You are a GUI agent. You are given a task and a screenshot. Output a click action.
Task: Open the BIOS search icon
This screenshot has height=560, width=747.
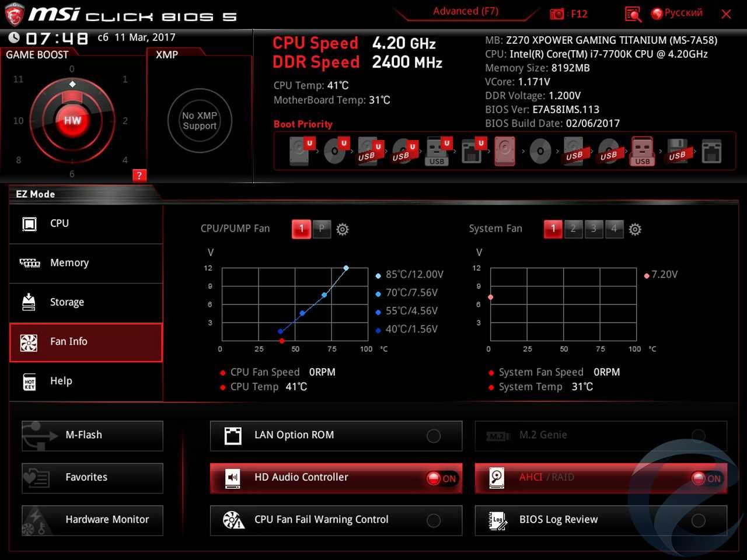pyautogui.click(x=633, y=14)
